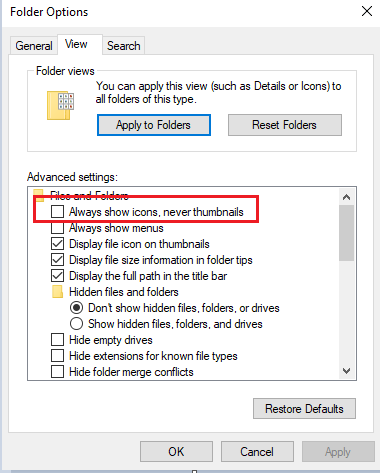This screenshot has height=473, width=380.
Task: Click the scroll-down arrow in Advanced settings
Action: [347, 371]
